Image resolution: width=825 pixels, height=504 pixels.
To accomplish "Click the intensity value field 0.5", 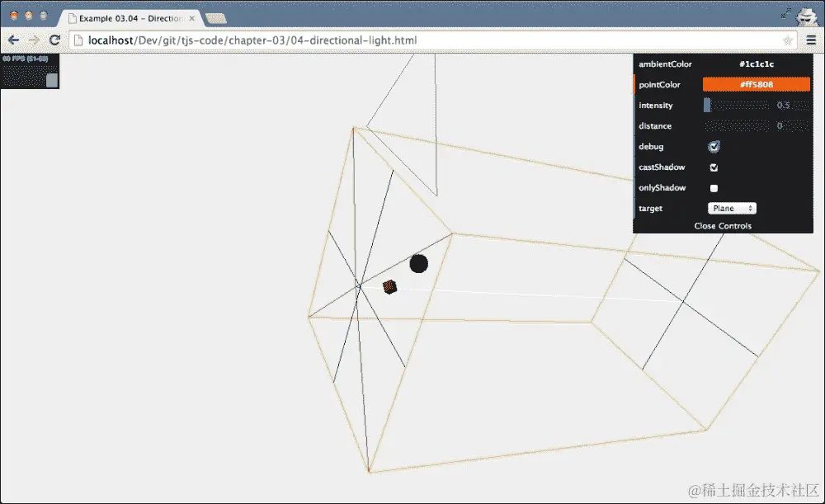I will 791,106.
